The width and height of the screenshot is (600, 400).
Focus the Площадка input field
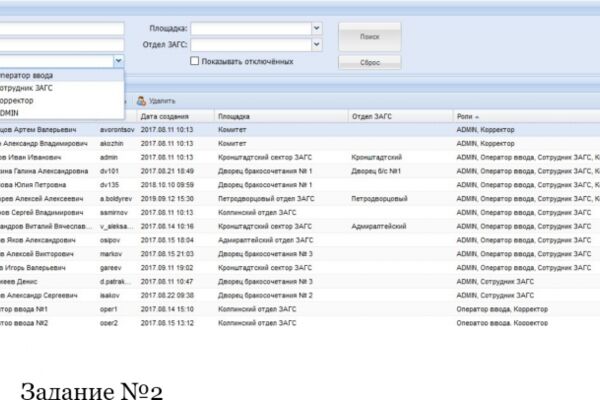tap(251, 28)
